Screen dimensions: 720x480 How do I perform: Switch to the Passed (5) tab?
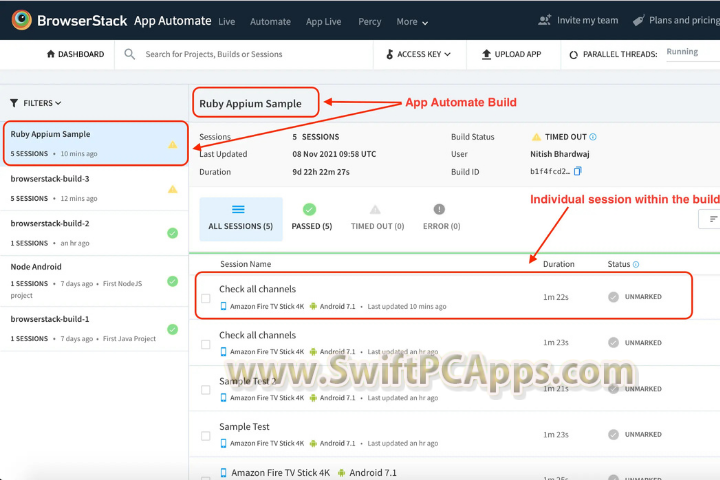click(312, 219)
